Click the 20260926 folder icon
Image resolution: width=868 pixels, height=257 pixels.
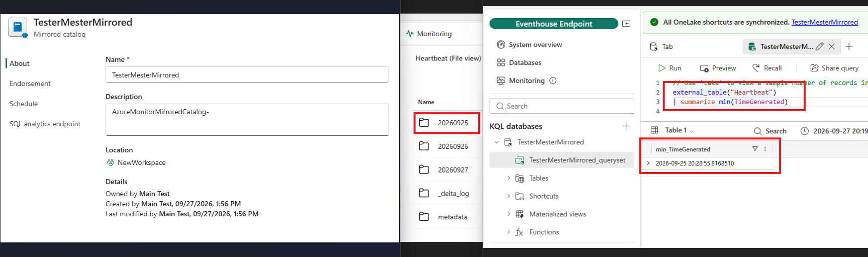click(424, 146)
